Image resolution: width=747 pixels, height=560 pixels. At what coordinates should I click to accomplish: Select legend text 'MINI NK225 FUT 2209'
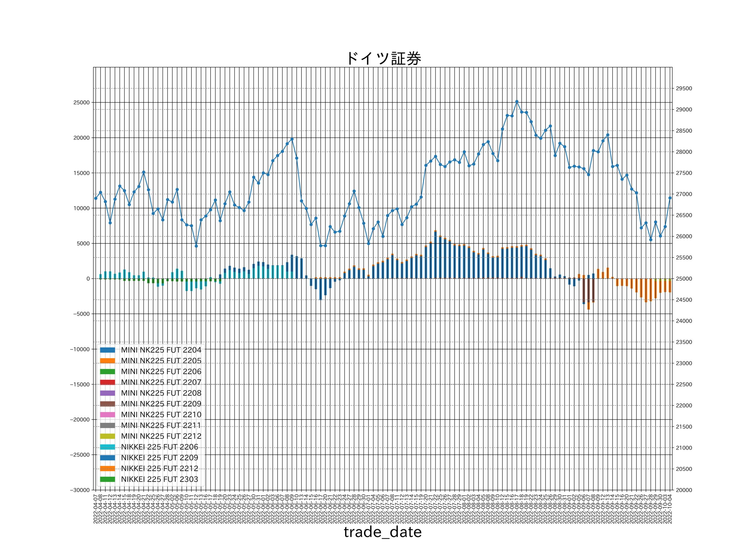161,404
